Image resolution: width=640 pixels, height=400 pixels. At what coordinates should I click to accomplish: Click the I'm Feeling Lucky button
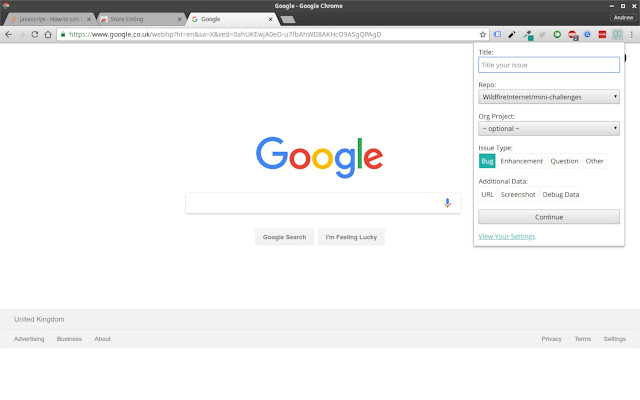(x=351, y=237)
